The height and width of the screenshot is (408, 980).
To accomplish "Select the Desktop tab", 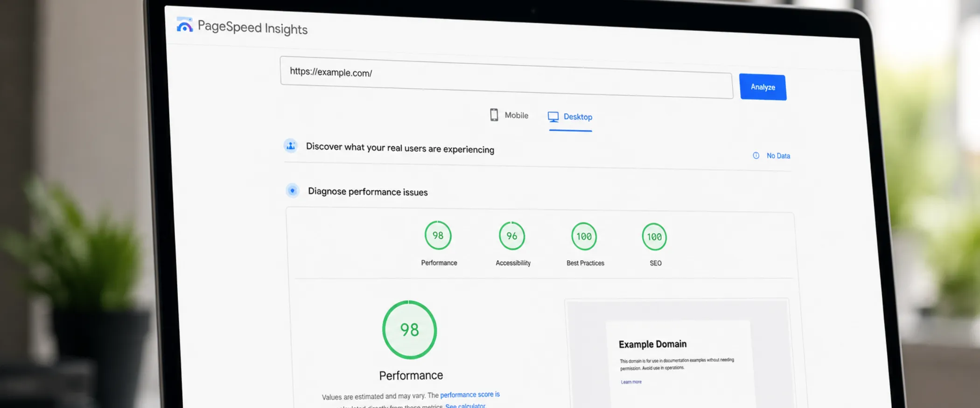I will (570, 117).
